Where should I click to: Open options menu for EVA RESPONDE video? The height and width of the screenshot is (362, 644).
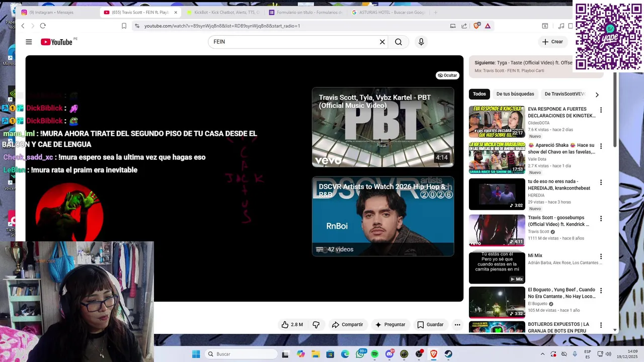click(601, 110)
